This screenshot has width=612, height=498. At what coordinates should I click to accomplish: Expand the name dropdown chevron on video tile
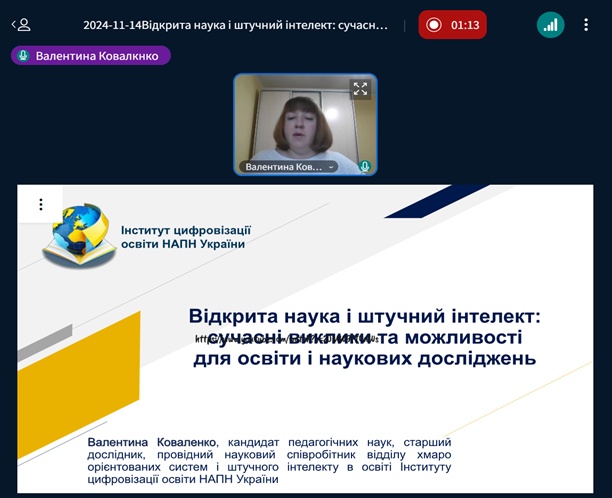[332, 167]
